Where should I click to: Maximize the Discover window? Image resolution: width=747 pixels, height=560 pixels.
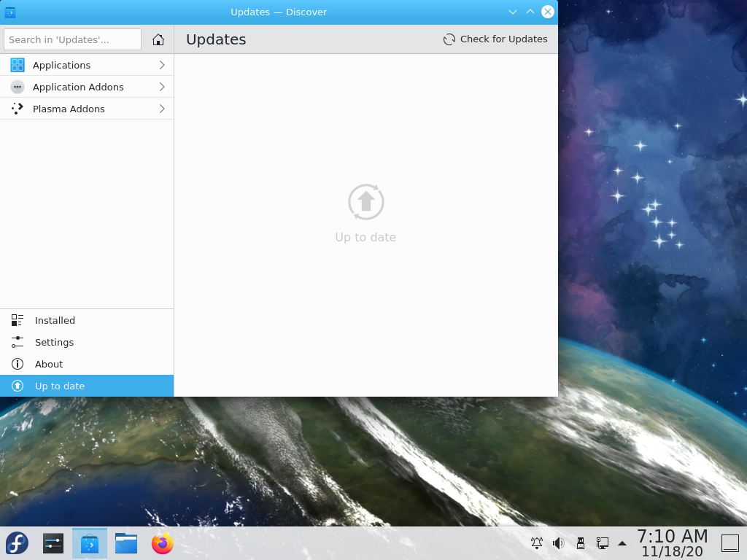tap(530, 12)
